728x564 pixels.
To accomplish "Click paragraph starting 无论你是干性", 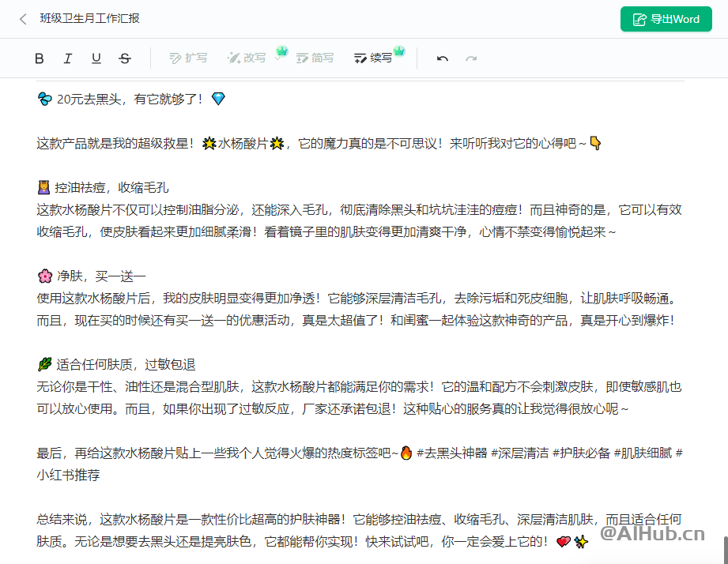I will click(x=359, y=398).
